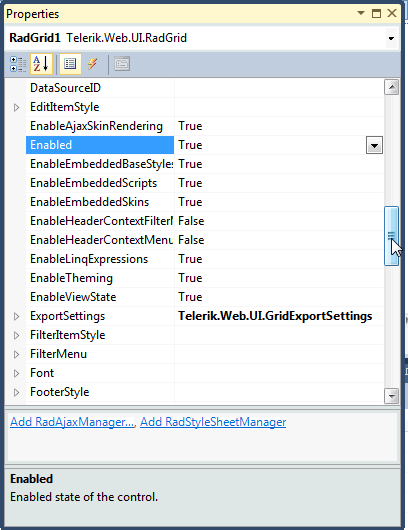Expand the FilterMenu property

point(16,354)
